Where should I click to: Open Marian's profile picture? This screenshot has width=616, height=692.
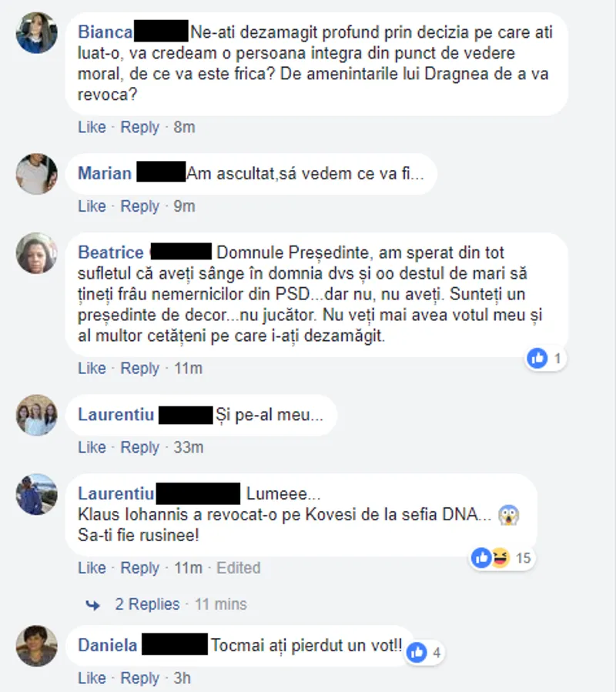(x=37, y=174)
